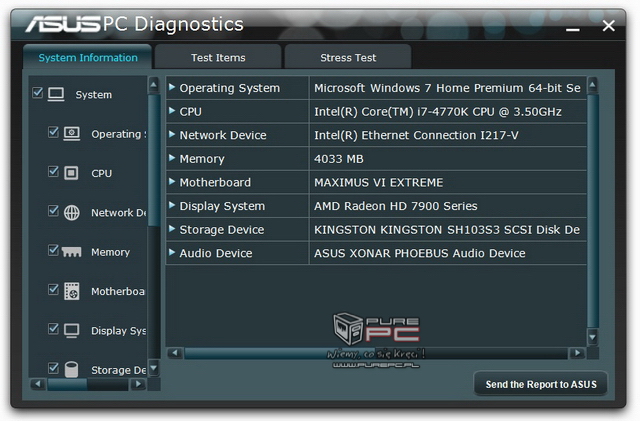
Task: Click the 'Audio Device' row label
Action: tap(216, 253)
